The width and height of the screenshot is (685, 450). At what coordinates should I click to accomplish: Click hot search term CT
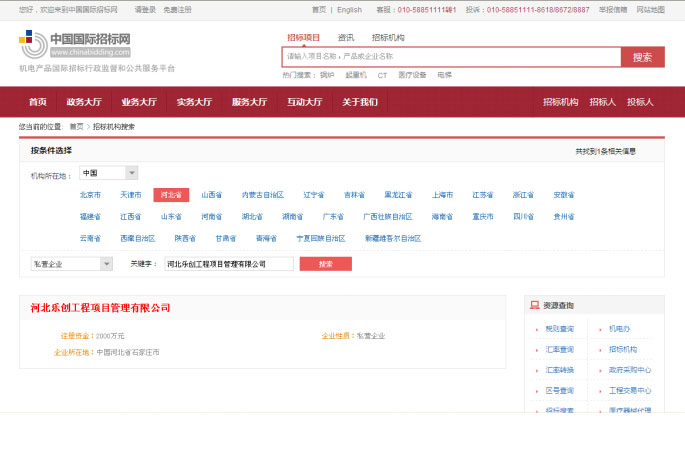pyautogui.click(x=382, y=75)
